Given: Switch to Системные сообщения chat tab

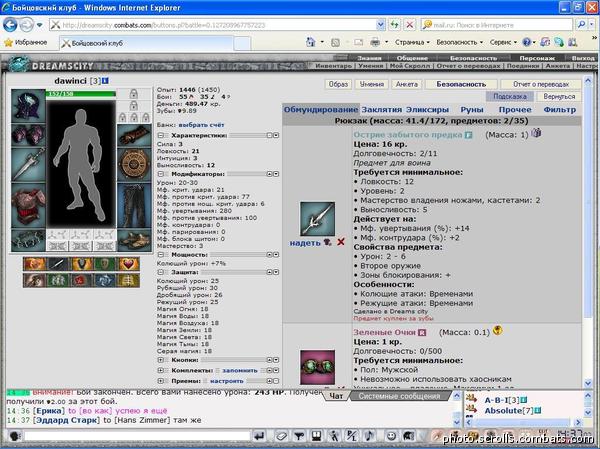Looking at the screenshot, I should pos(399,396).
